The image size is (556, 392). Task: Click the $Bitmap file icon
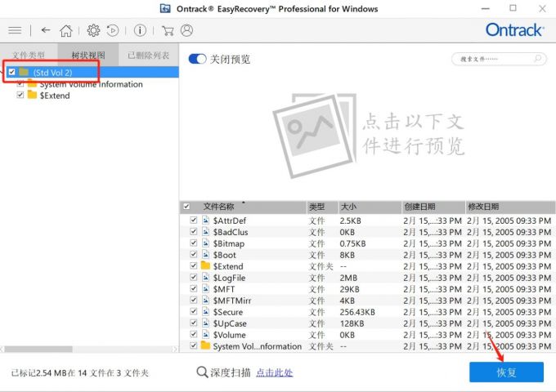(x=206, y=243)
